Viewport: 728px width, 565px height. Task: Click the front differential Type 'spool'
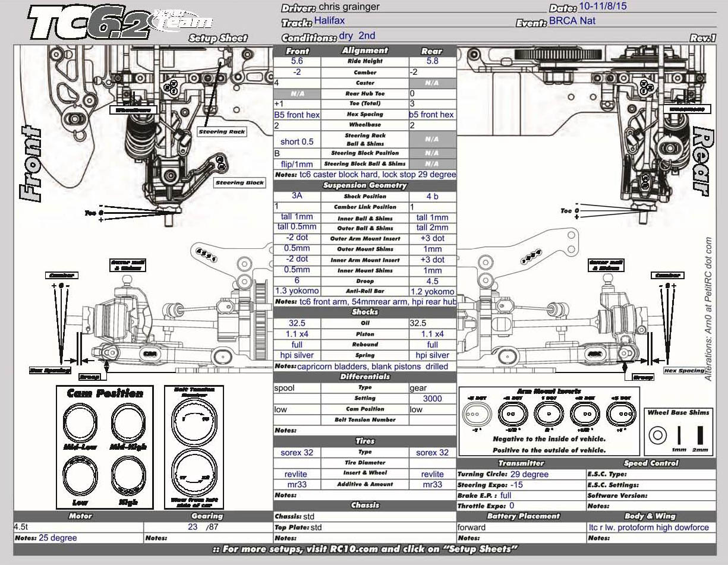[284, 388]
